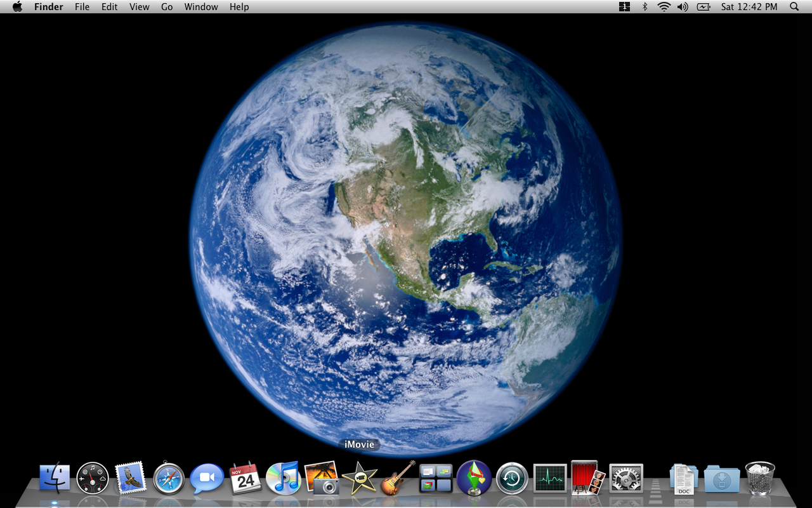This screenshot has height=508, width=812.
Task: Open the Finder application menu
Action: click(49, 7)
